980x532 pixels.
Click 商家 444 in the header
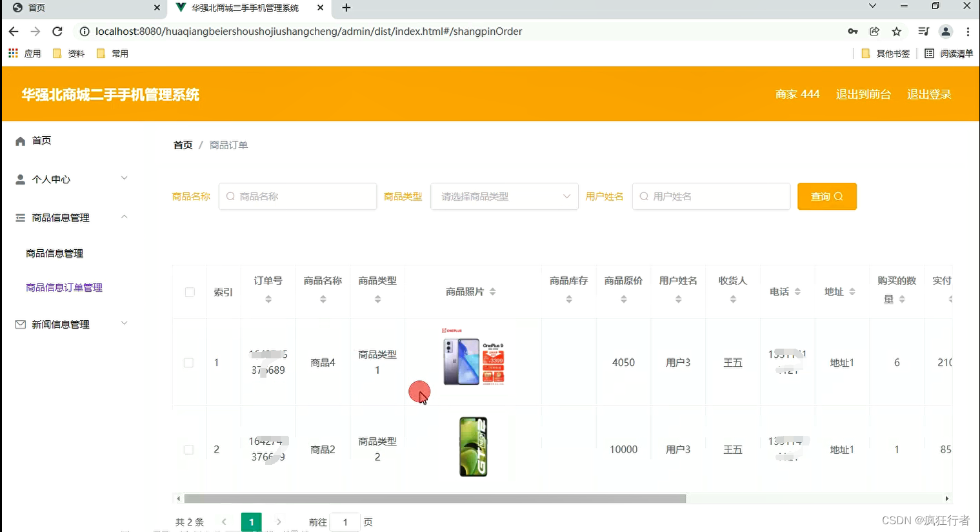(x=797, y=94)
